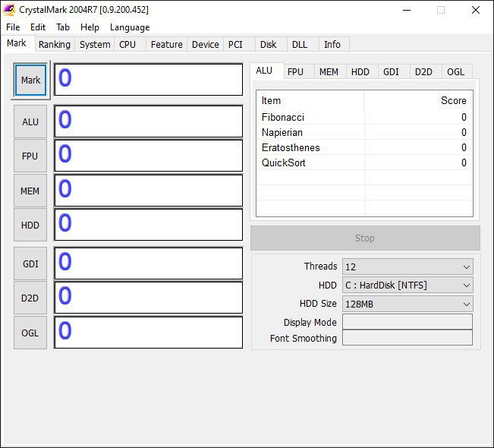Run the OGL benchmark button

[30, 333]
